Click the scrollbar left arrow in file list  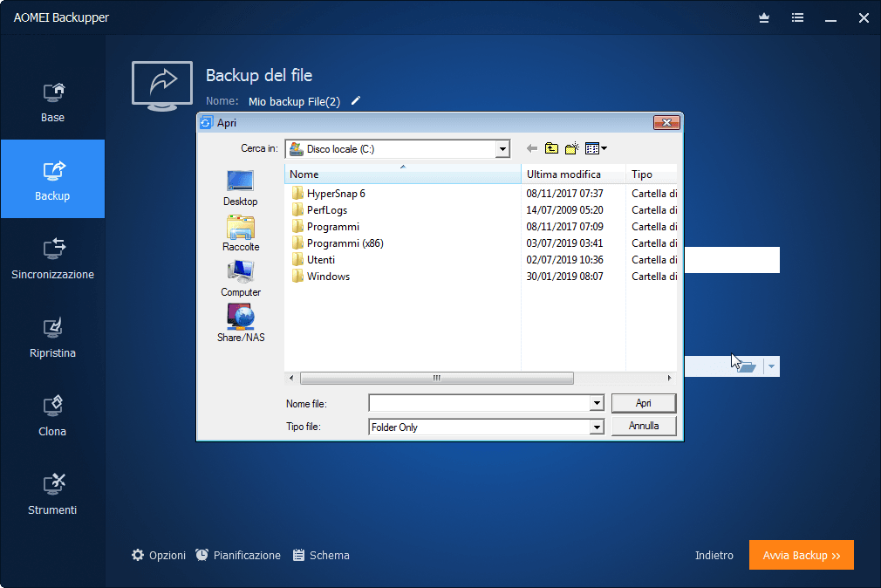coord(291,379)
